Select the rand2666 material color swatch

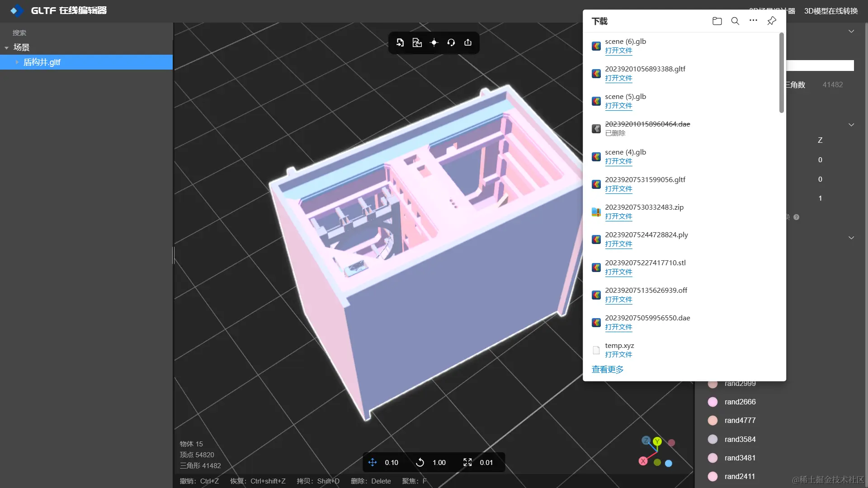tap(713, 402)
